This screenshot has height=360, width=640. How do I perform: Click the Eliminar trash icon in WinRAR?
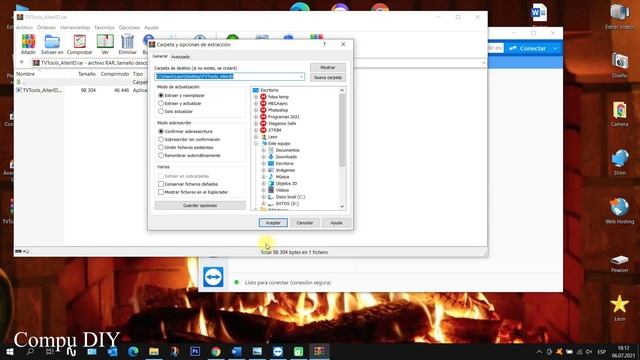point(127,44)
